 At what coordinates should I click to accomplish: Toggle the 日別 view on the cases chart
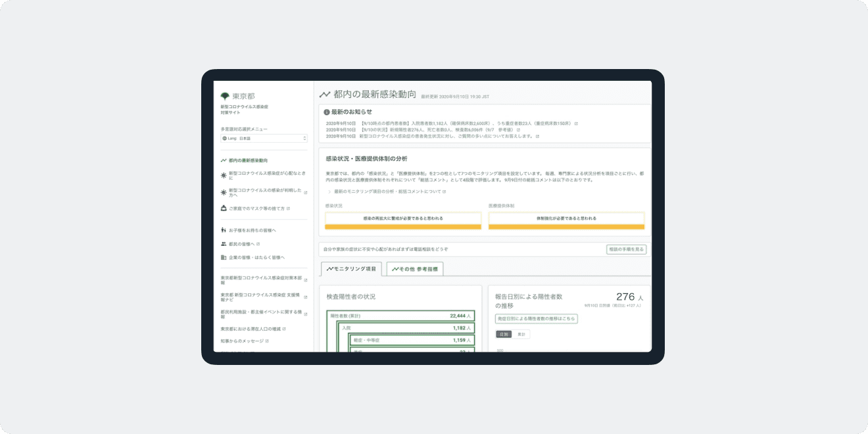click(504, 333)
